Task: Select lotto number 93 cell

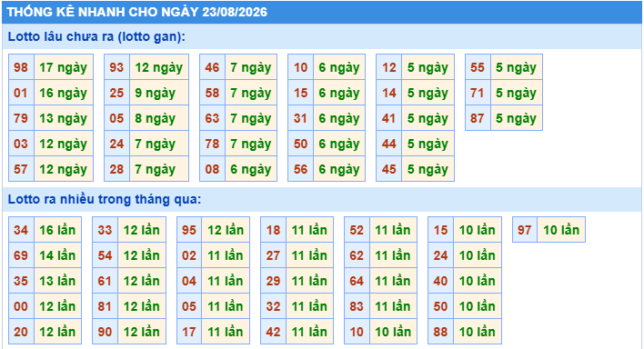Action: tap(117, 67)
